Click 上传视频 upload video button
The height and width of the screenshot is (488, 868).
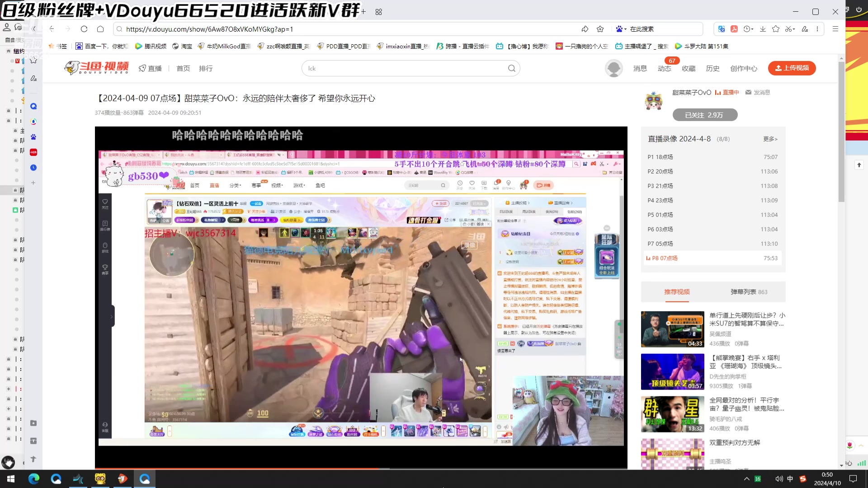(x=792, y=68)
